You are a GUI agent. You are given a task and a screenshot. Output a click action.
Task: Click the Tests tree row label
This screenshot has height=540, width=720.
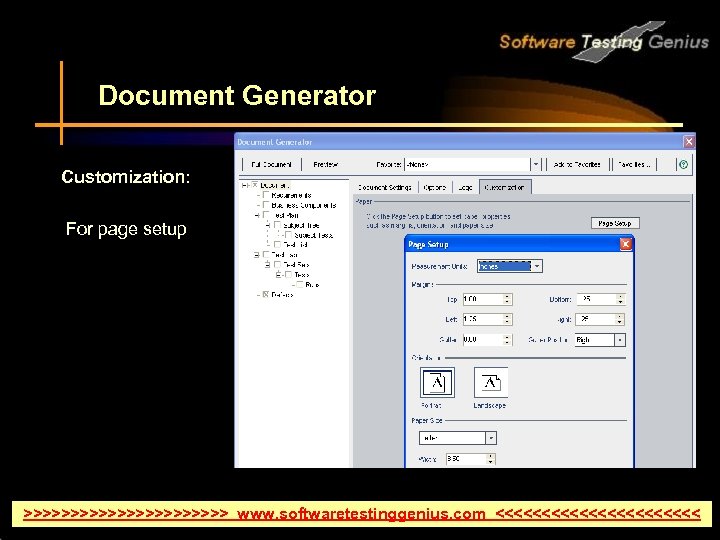[x=302, y=275]
